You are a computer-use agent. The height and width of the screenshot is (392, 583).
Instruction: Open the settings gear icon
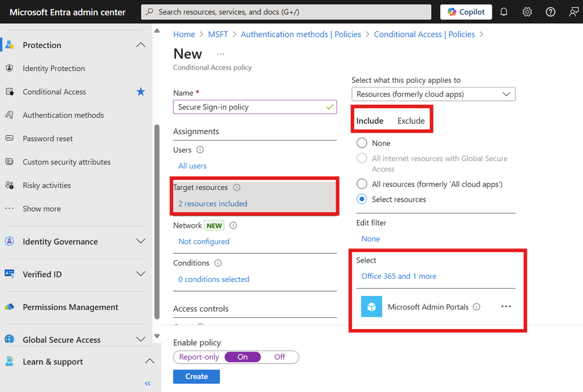pos(527,12)
